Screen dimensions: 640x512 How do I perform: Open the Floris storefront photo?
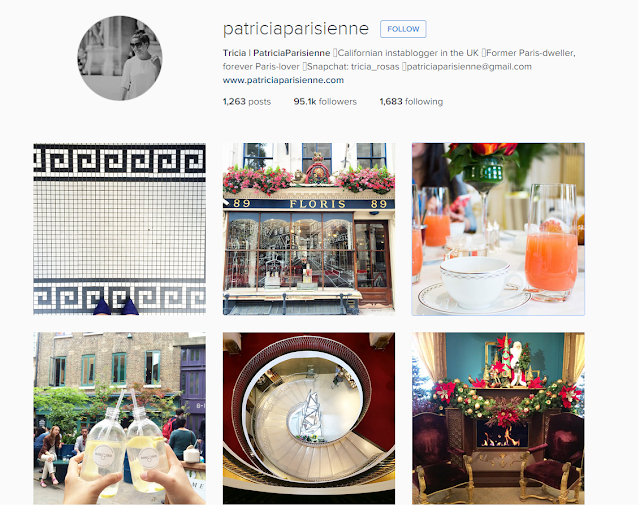point(309,229)
